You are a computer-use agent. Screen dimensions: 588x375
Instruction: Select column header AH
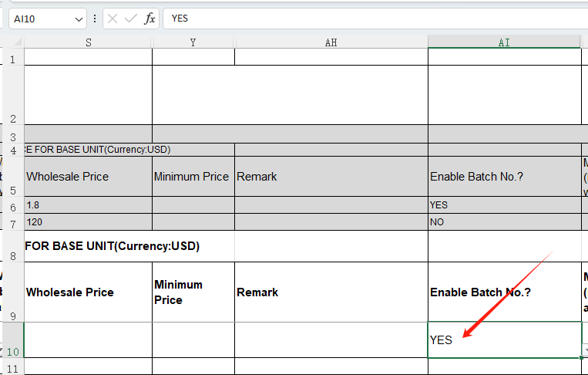(331, 42)
